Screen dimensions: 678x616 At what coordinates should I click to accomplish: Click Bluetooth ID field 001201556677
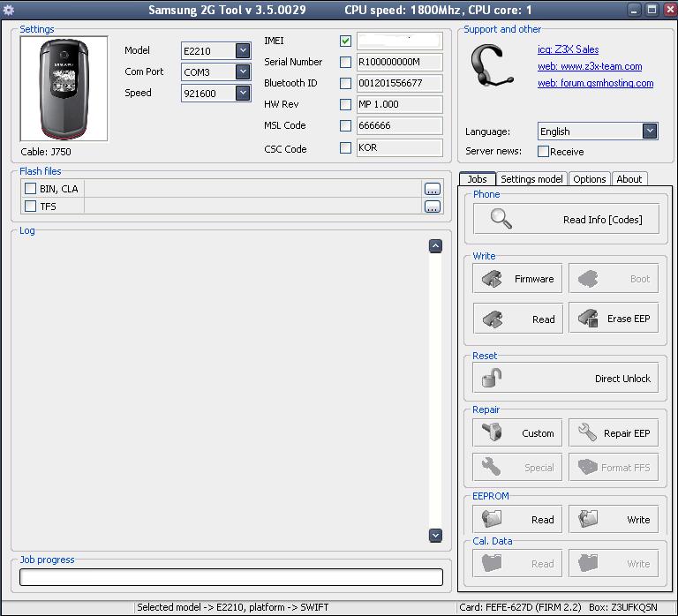click(x=400, y=84)
